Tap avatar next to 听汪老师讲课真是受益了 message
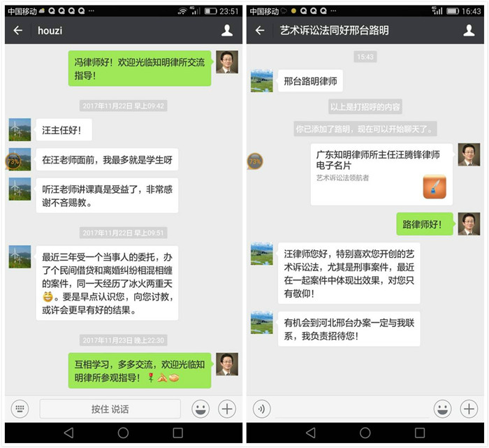The height and width of the screenshot is (448, 489). click(x=20, y=189)
